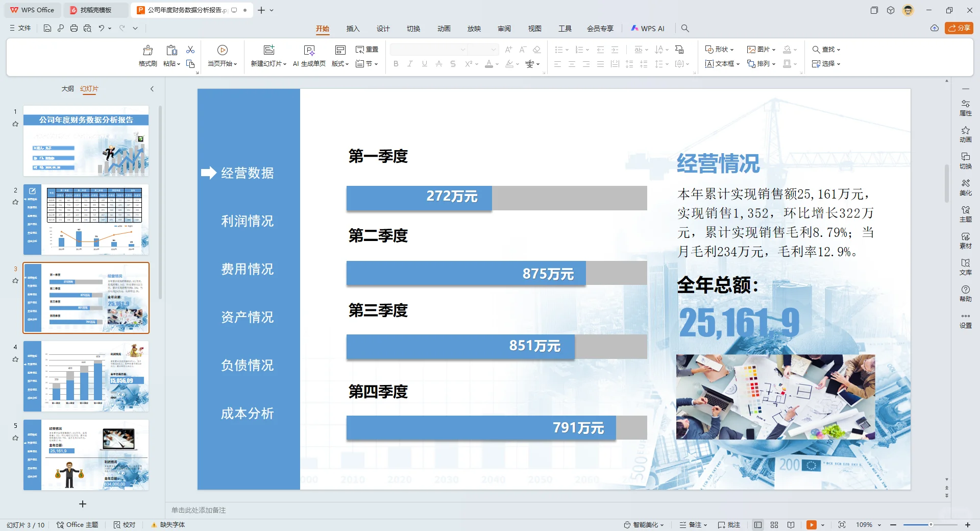Click the Undo arrow icon

coord(102,28)
